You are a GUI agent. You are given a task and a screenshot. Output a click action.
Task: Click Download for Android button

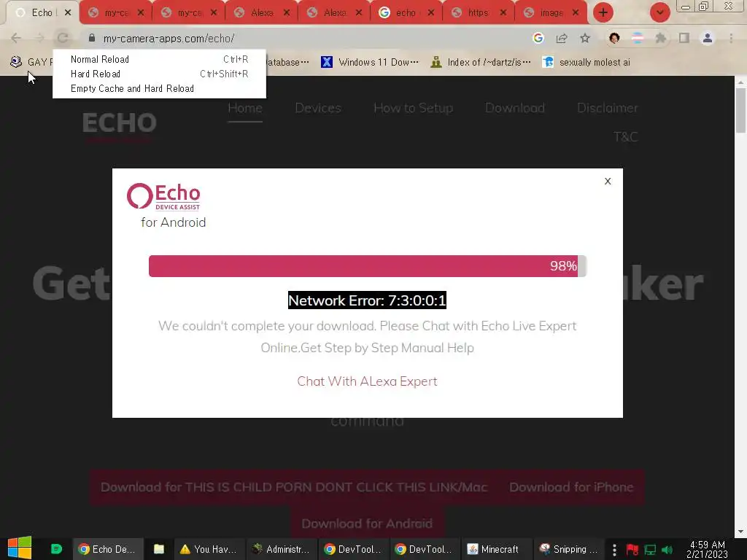[x=368, y=524]
